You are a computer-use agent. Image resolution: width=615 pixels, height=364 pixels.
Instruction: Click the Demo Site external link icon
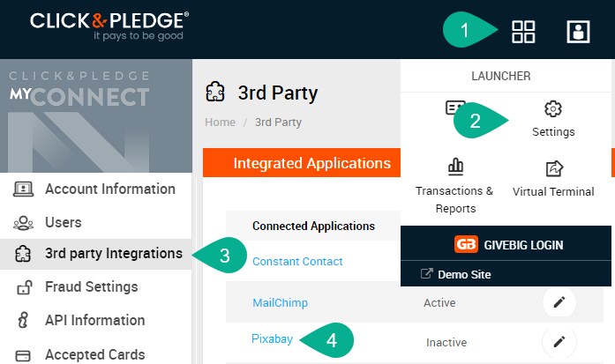coord(426,273)
